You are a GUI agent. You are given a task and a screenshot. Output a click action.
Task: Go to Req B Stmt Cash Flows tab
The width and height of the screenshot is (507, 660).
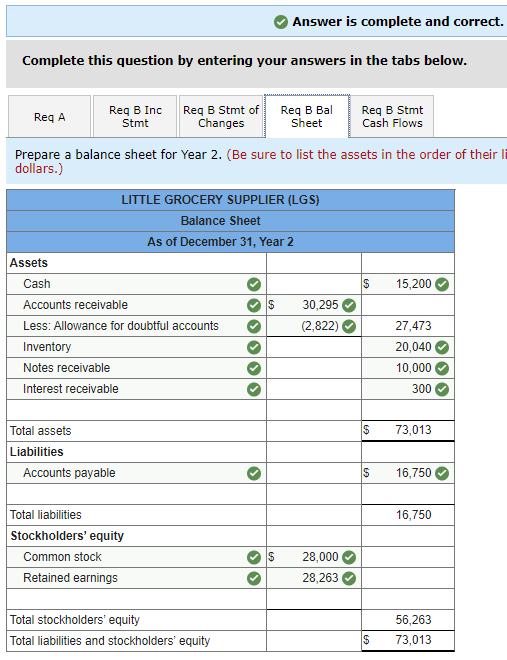(392, 117)
